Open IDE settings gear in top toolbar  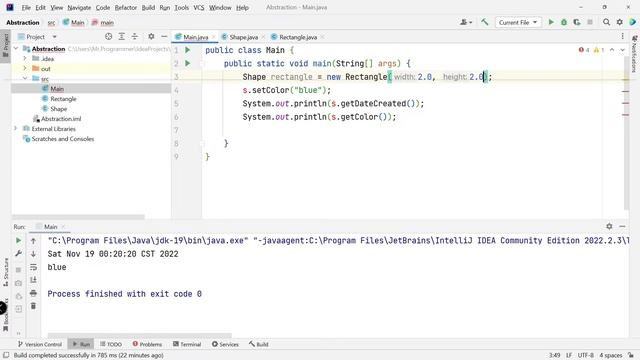point(620,22)
